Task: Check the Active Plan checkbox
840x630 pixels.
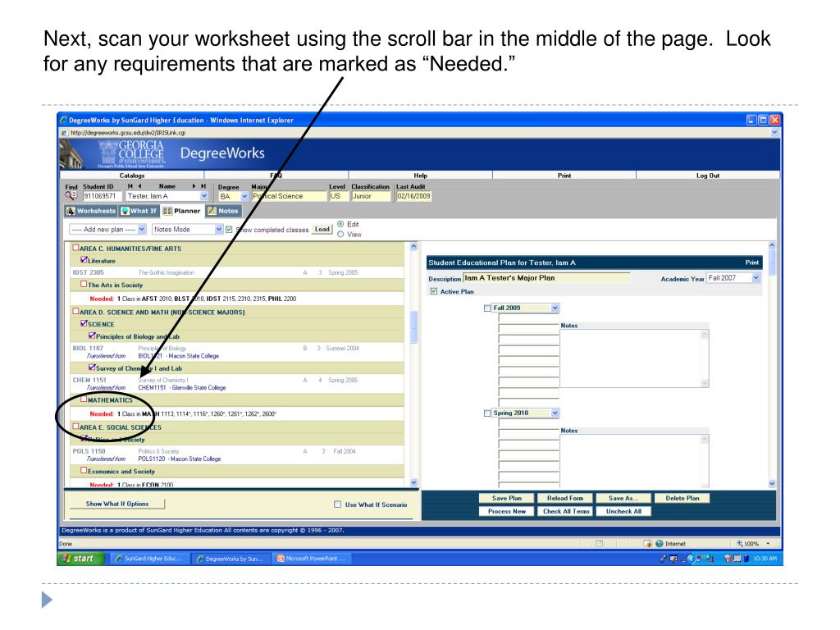Action: 434,291
